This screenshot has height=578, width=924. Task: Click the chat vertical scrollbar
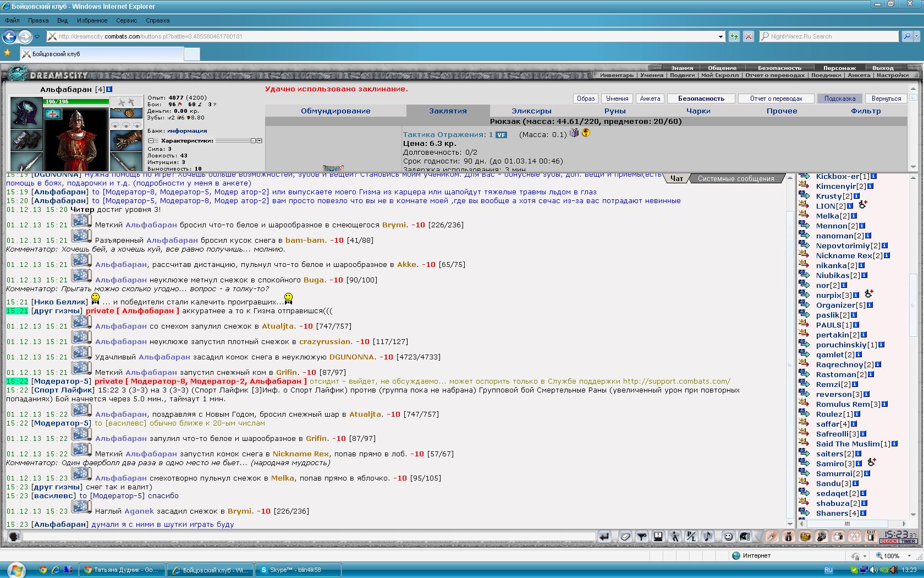tap(790, 350)
